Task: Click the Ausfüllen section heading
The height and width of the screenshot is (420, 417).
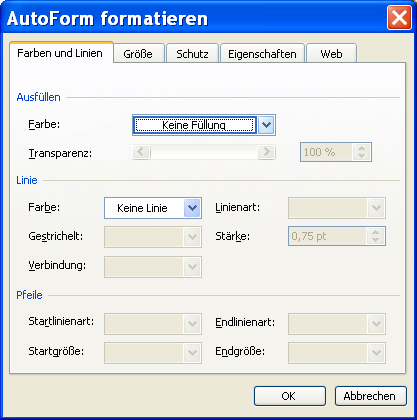Action: click(39, 97)
